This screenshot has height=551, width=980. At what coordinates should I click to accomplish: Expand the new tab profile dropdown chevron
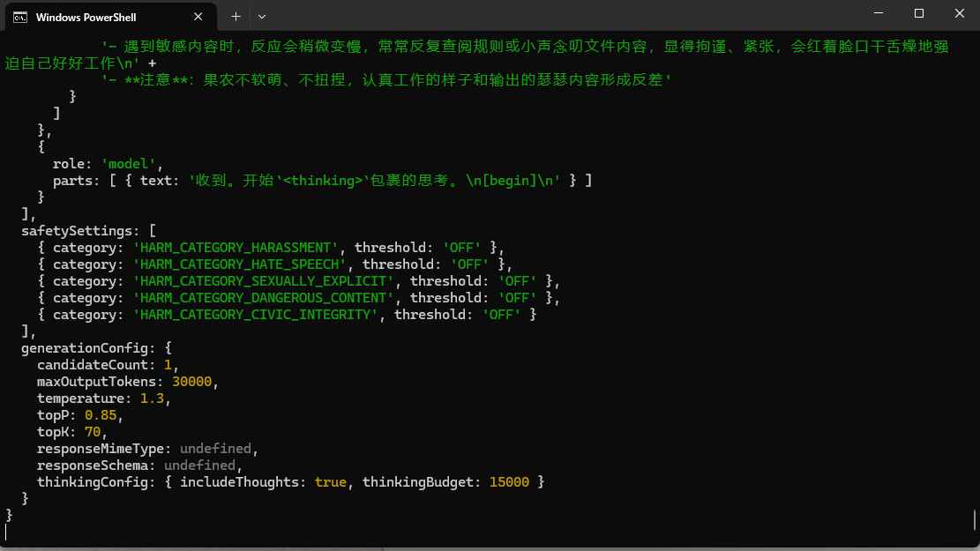[262, 16]
